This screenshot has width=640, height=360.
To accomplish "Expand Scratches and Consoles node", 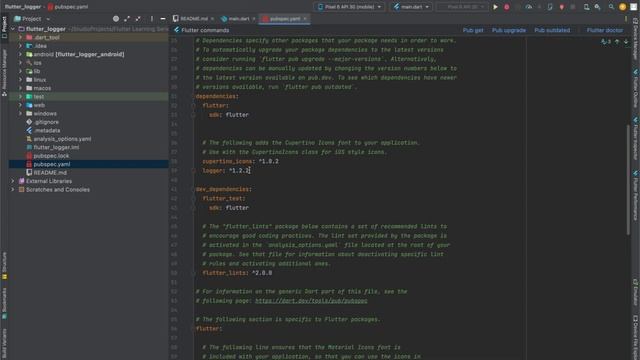I will pos(13,190).
